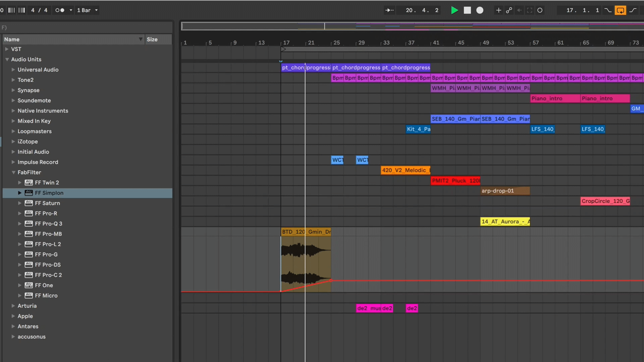Click the FF Pro-G plugin icon
644x362 pixels.
[x=29, y=255]
